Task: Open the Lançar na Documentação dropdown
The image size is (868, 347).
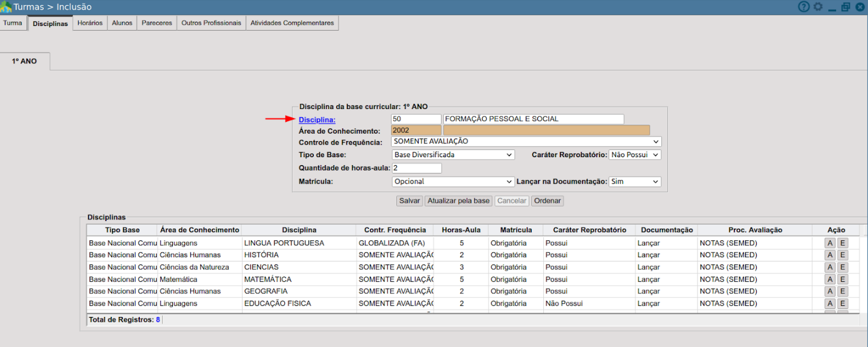Action: point(635,181)
